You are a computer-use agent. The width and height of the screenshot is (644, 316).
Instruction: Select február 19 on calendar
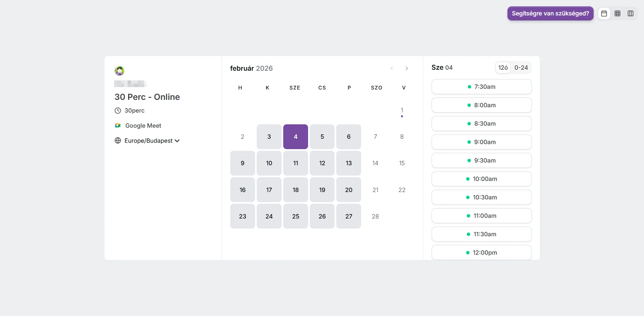322,190
